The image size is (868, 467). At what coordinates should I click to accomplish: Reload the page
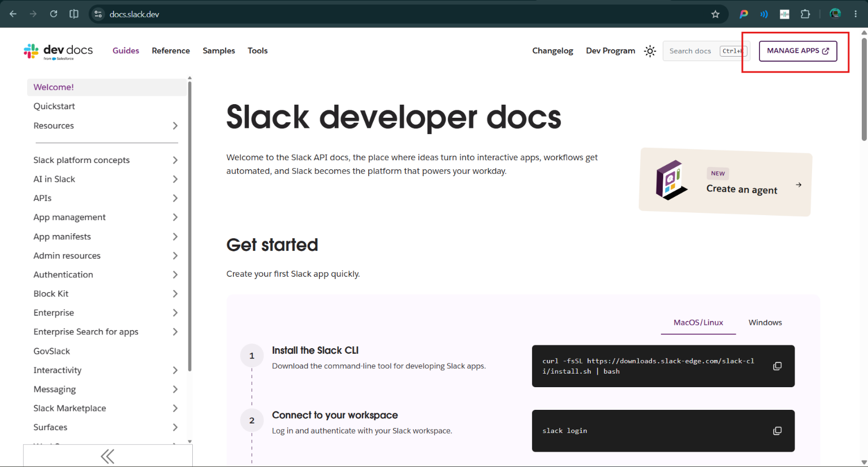(x=54, y=14)
